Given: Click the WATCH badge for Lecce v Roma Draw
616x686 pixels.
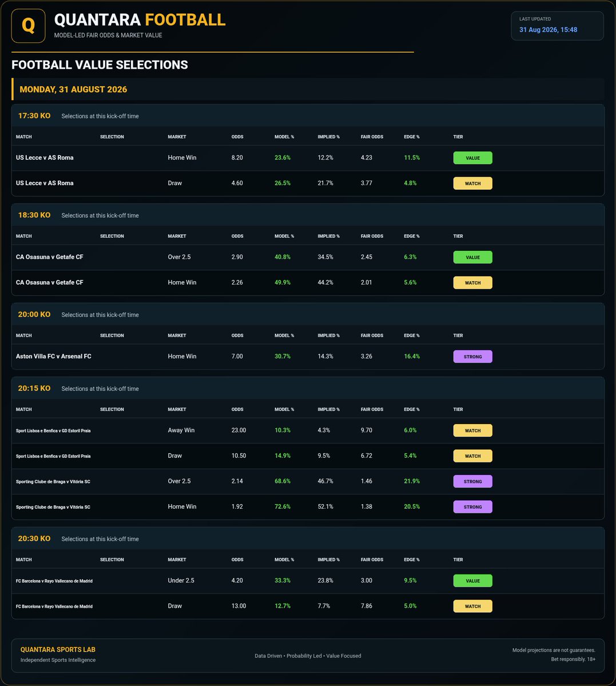Looking at the screenshot, I should click(x=472, y=184).
